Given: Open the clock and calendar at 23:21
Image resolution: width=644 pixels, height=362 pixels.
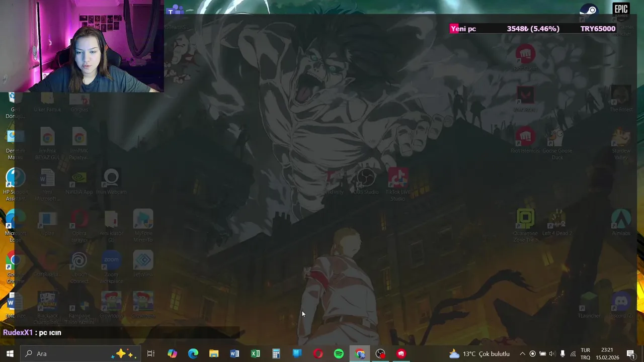Looking at the screenshot, I should tap(607, 353).
